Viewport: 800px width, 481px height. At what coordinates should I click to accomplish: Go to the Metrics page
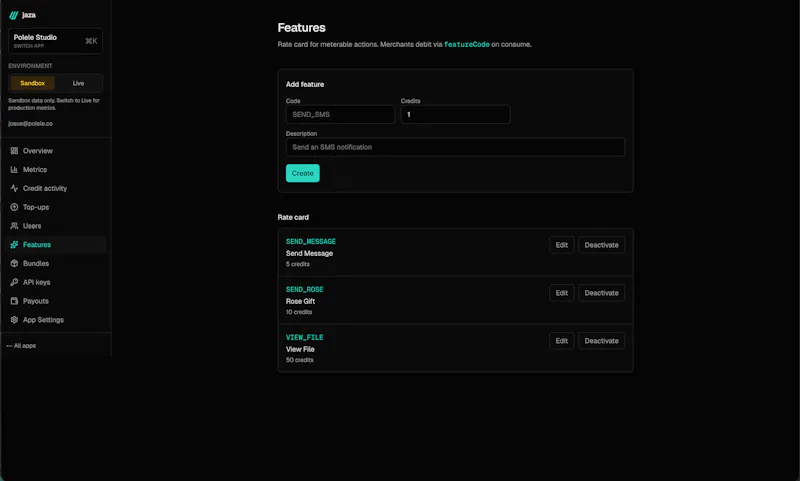(55, 170)
